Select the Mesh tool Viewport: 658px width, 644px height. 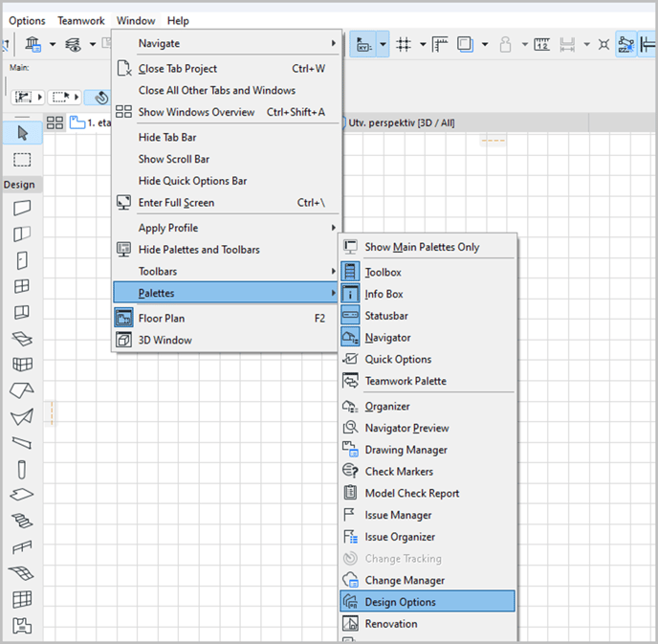coord(22,573)
